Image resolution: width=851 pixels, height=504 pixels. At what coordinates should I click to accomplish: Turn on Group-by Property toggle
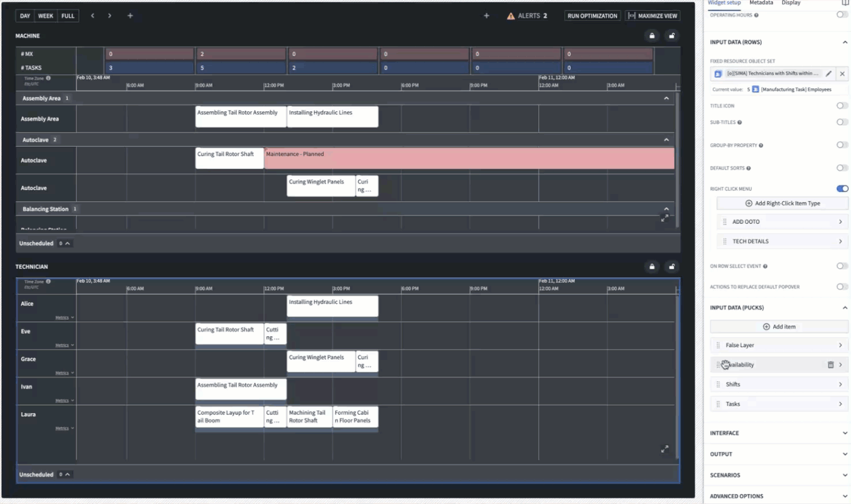click(x=842, y=145)
